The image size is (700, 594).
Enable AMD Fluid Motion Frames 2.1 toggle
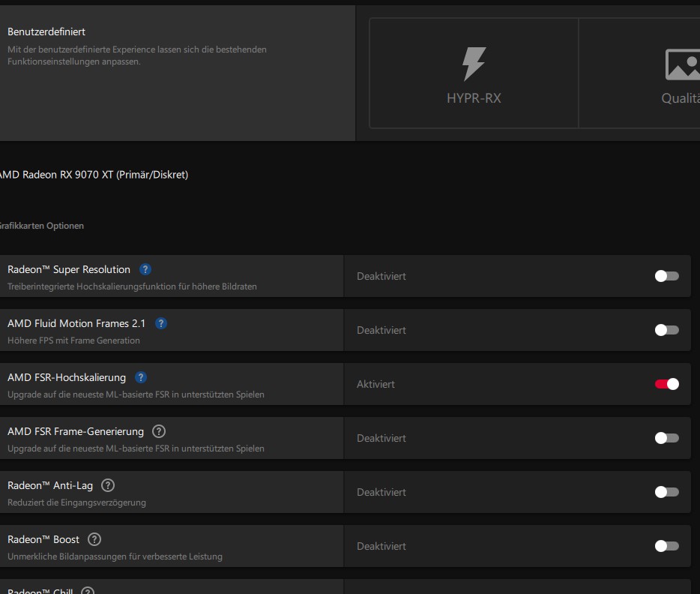tap(666, 330)
